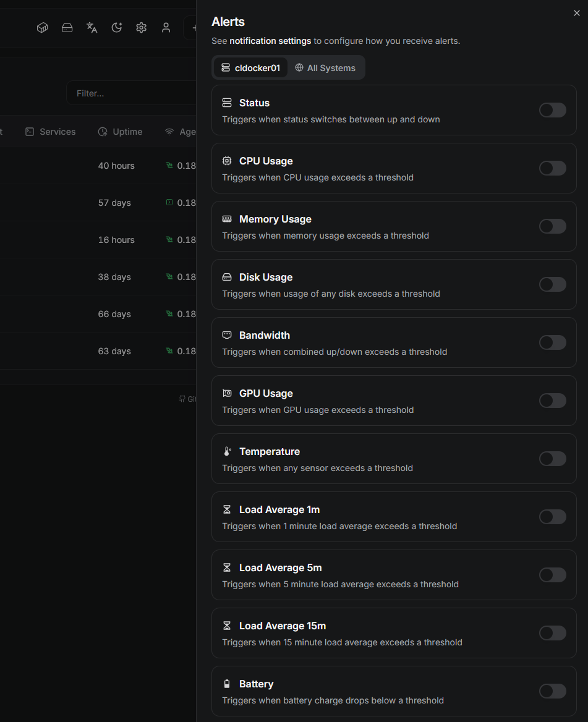Image resolution: width=588 pixels, height=722 pixels.
Task: Enable the Battery alert switch
Action: pyautogui.click(x=552, y=691)
